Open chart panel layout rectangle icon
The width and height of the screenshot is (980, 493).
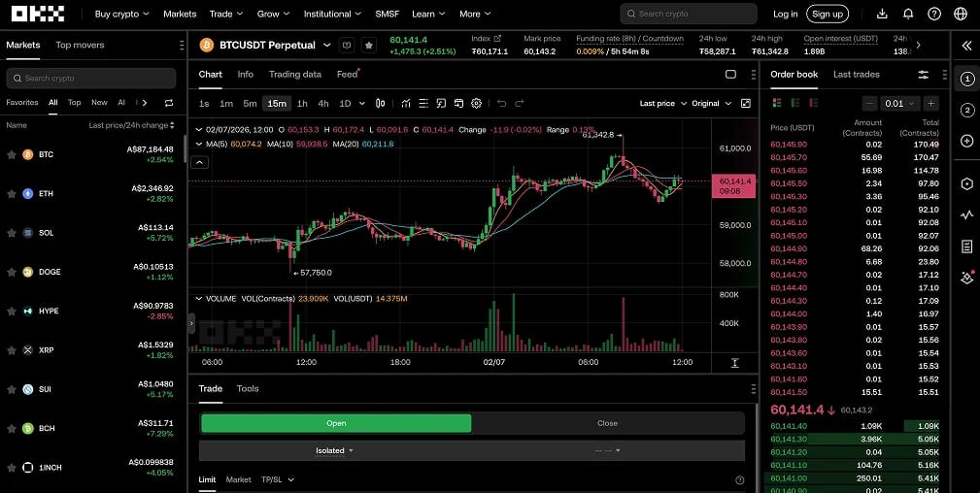[x=730, y=75]
